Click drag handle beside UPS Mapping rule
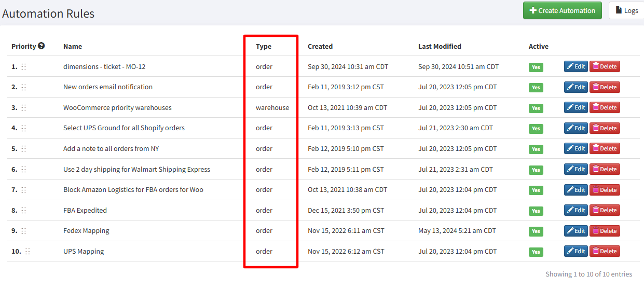The image size is (644, 290). (28, 252)
